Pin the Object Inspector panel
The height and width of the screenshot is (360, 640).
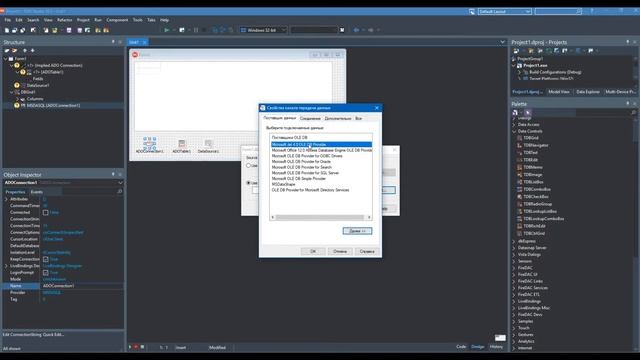[113, 174]
